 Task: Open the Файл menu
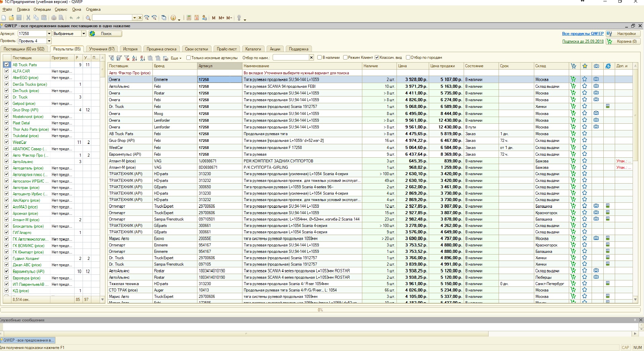[x=7, y=9]
